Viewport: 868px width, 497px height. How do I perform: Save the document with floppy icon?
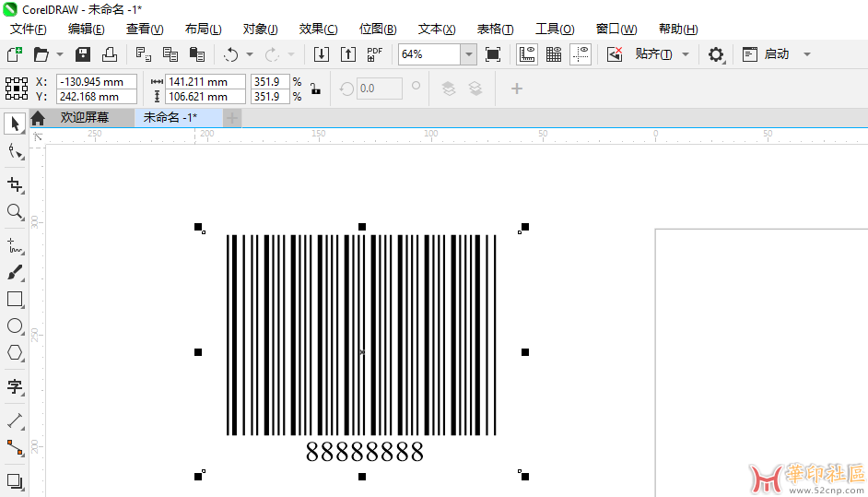tap(83, 54)
